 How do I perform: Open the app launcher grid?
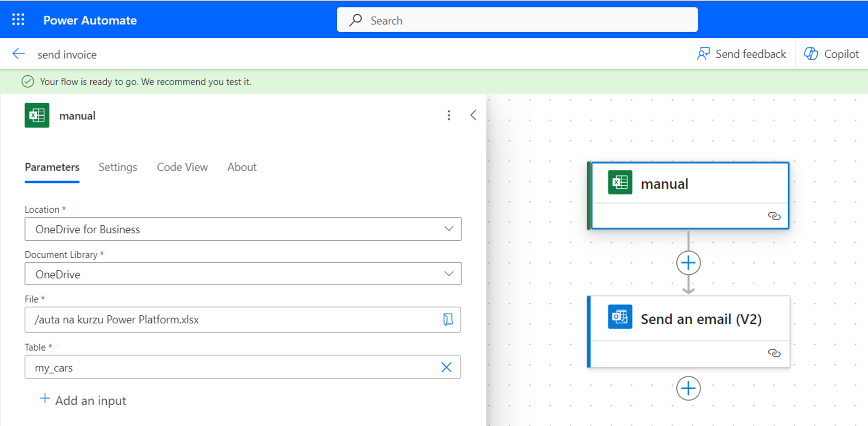coord(18,19)
